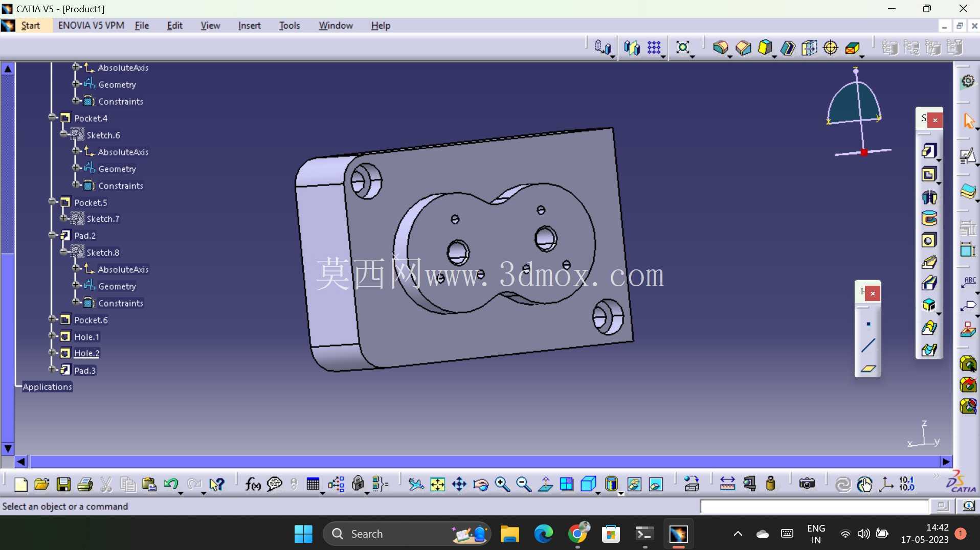This screenshot has height=550, width=980.
Task: Expand the Pad.3 tree node
Action: pos(52,370)
